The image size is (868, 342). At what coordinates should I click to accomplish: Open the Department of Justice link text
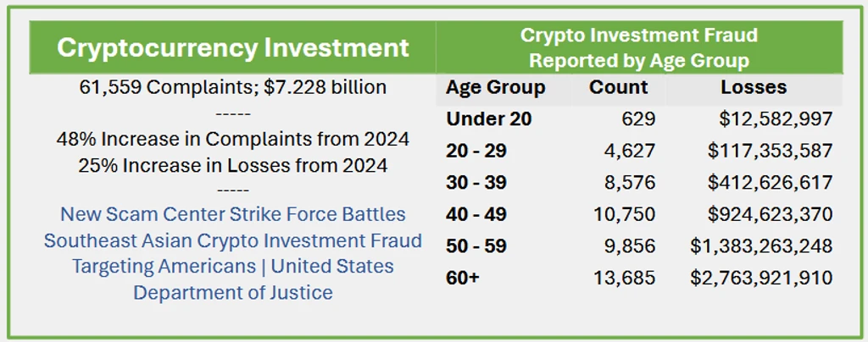pos(233,292)
